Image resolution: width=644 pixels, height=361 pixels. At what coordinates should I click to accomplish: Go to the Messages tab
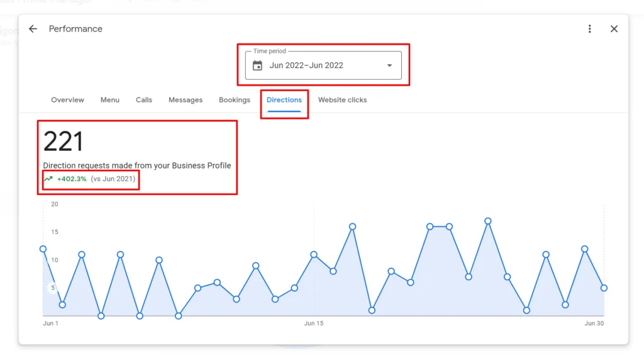pyautogui.click(x=186, y=100)
